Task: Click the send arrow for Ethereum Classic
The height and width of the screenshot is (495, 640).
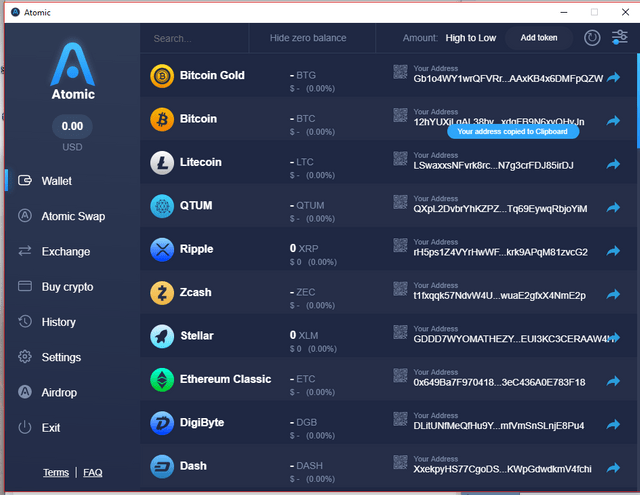Action: pyautogui.click(x=613, y=381)
